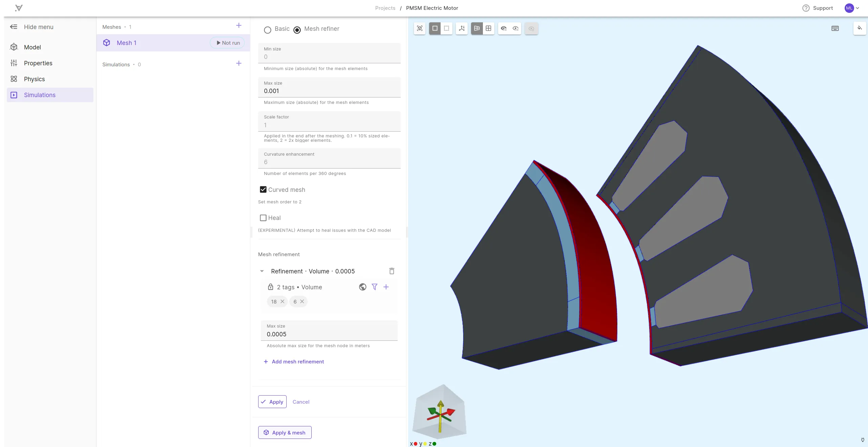868x447 pixels.
Task: Open the ML user avatar menu
Action: click(852, 8)
